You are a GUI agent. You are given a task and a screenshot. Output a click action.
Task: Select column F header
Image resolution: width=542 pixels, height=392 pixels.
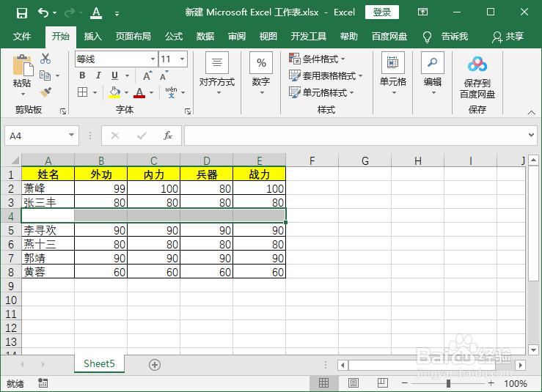[312, 160]
